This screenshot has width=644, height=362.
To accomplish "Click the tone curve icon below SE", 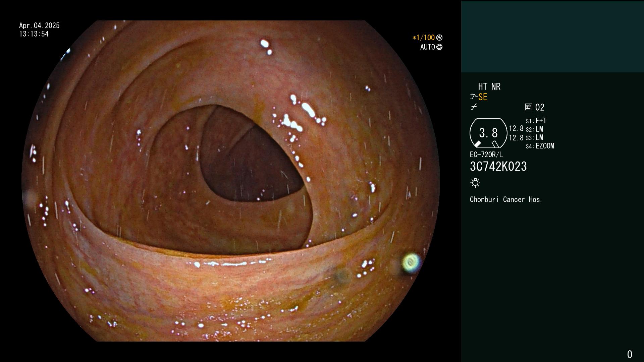I will click(x=474, y=107).
